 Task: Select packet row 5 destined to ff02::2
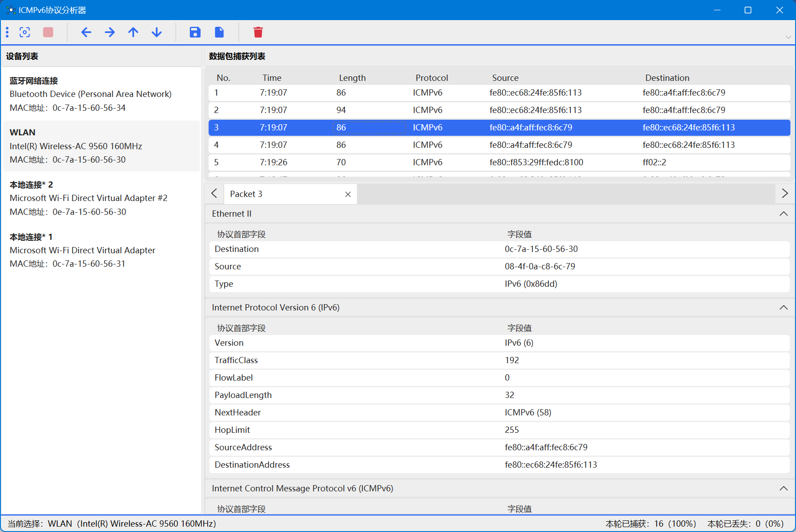tap(499, 163)
